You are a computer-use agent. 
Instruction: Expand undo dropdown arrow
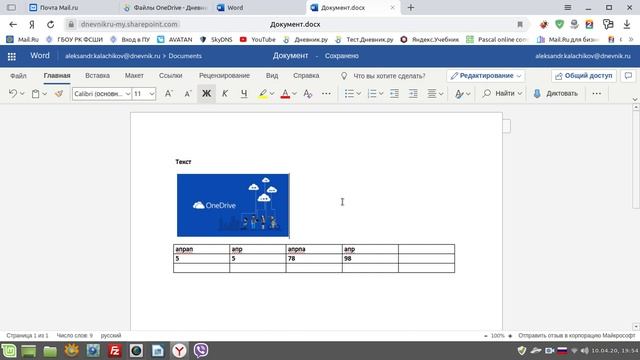[22, 93]
